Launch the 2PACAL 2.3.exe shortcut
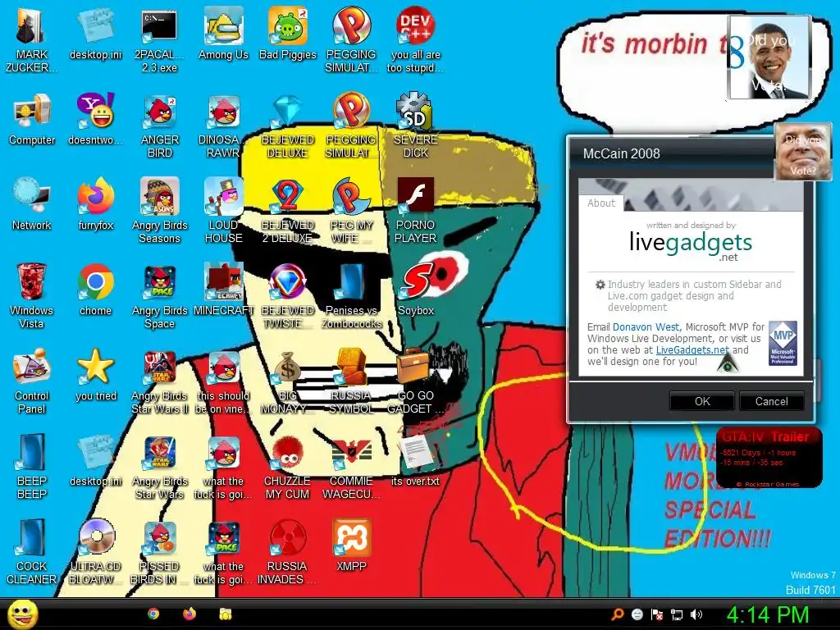840x630 pixels. coord(159,40)
